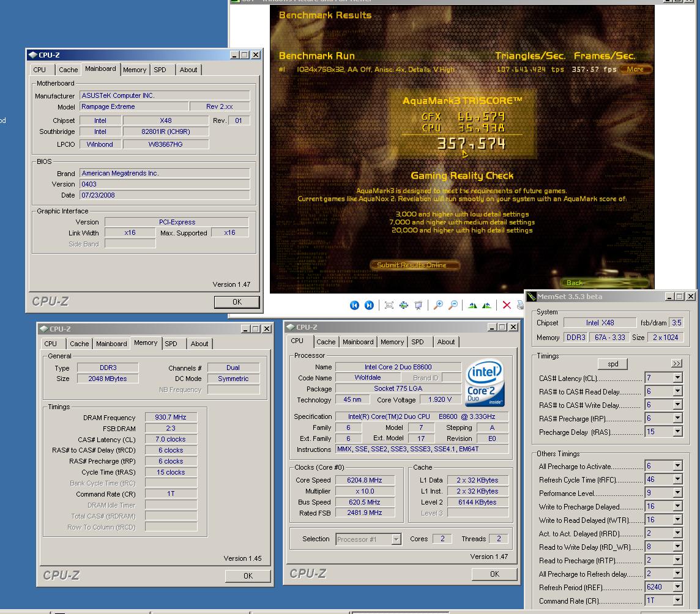Click the BIOS Date value 07/23/2008

coord(165,195)
